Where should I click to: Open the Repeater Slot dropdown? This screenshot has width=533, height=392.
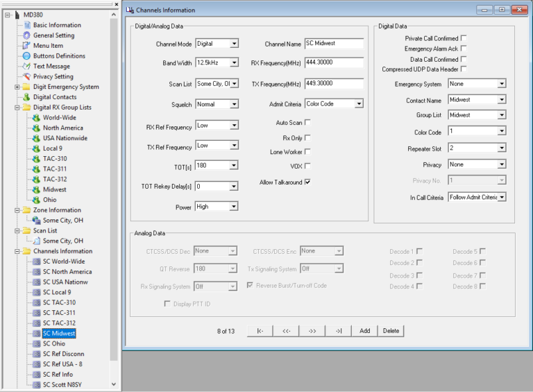coord(502,148)
